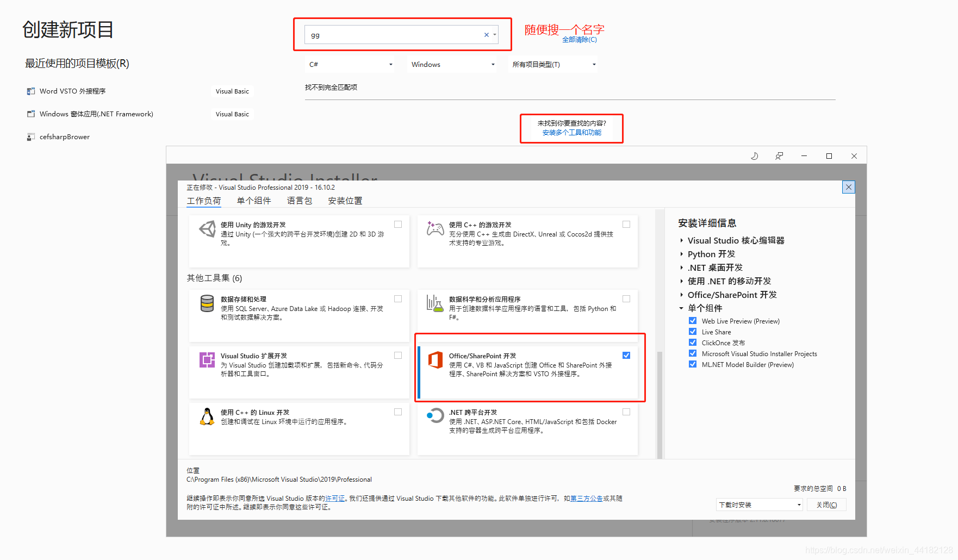Screen dimensions: 958x560
Task: Open the 第三方公告 link
Action: point(586,499)
